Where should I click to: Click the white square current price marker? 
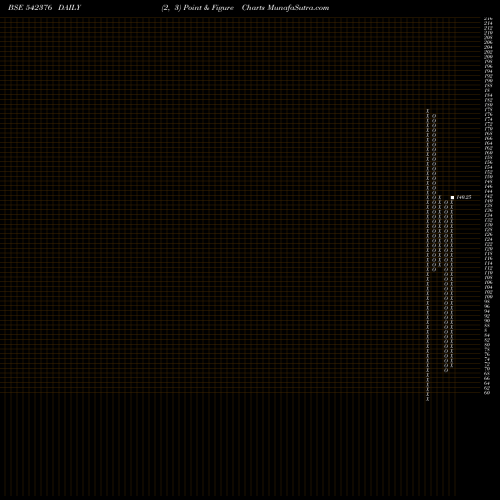452,198
